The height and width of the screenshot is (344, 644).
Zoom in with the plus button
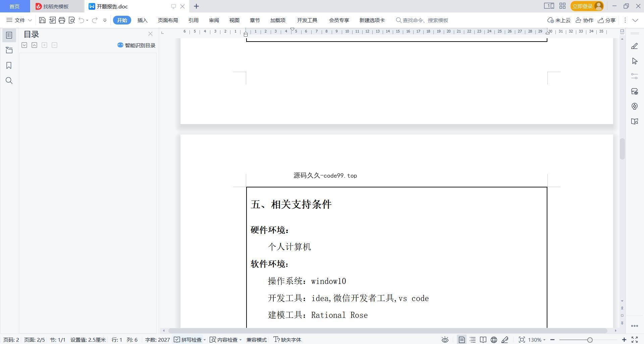[624, 340]
